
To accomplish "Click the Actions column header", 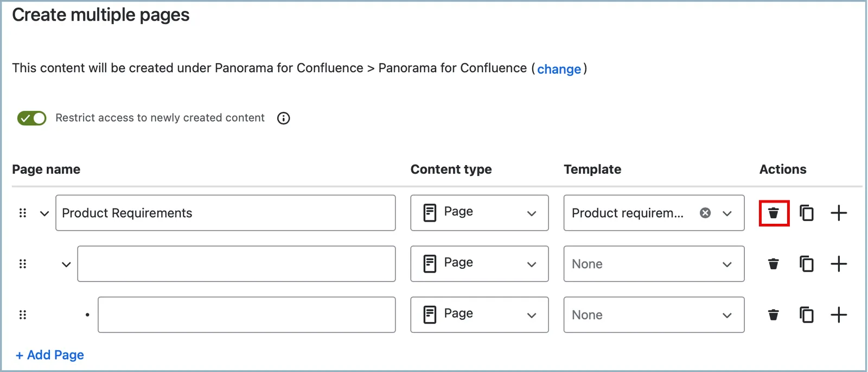I will pyautogui.click(x=783, y=169).
